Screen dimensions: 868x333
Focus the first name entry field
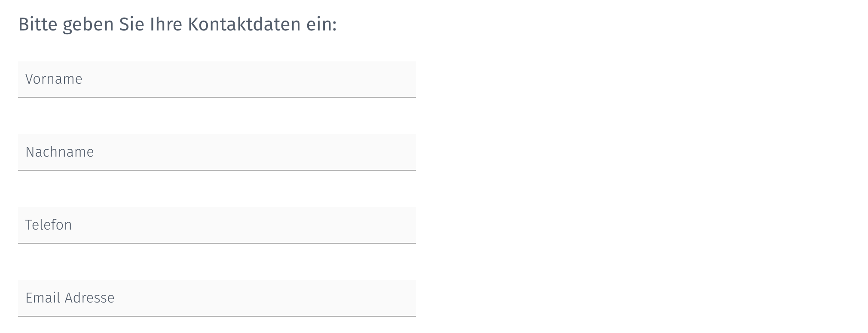coord(217,79)
